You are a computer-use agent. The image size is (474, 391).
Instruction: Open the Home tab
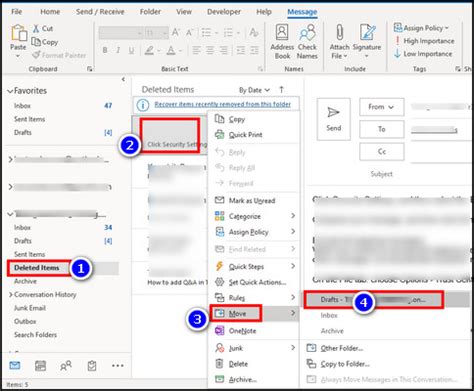click(x=50, y=12)
